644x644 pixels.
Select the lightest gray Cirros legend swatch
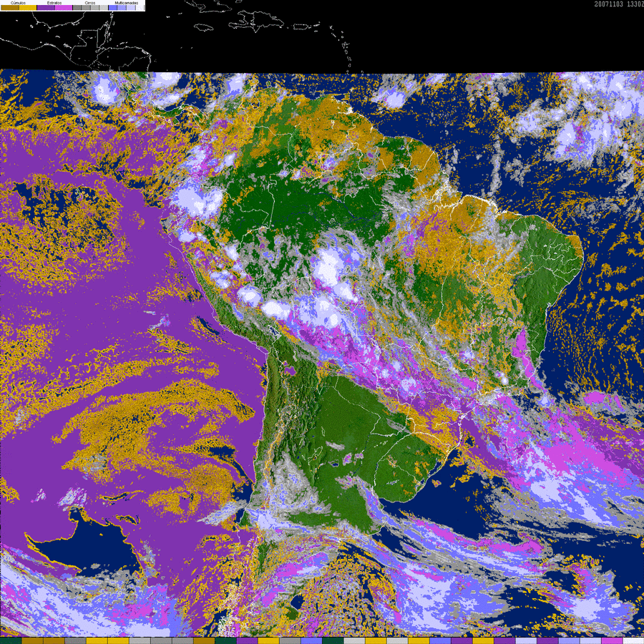pyautogui.click(x=103, y=8)
